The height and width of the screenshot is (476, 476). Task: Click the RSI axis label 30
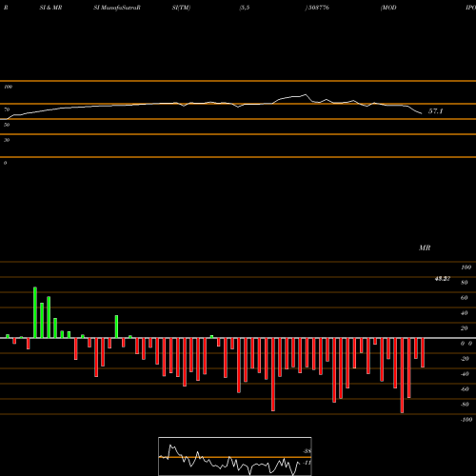tap(7, 140)
